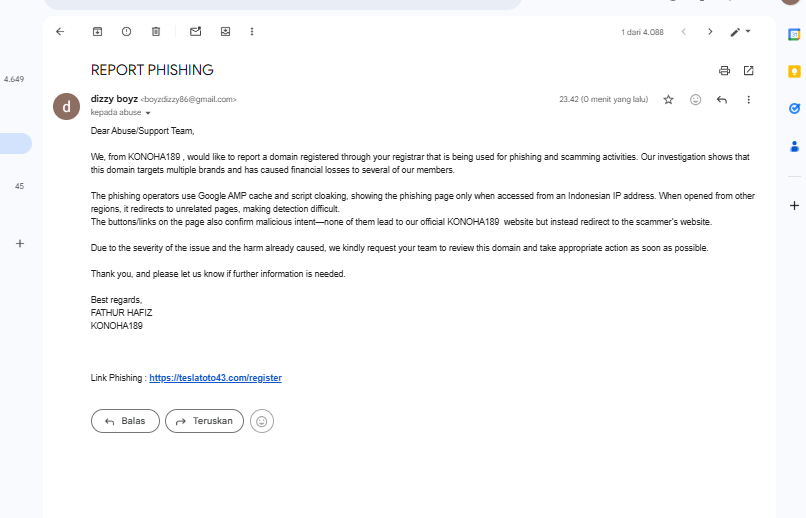Viewport: 806px width, 518px height.
Task: Open email in new window
Action: tap(748, 70)
